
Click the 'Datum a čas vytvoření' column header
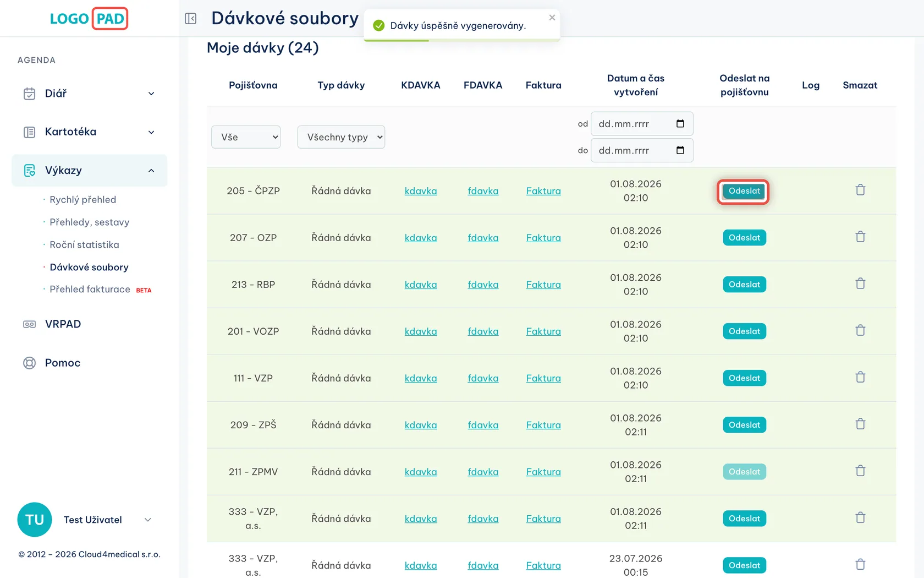click(x=636, y=85)
